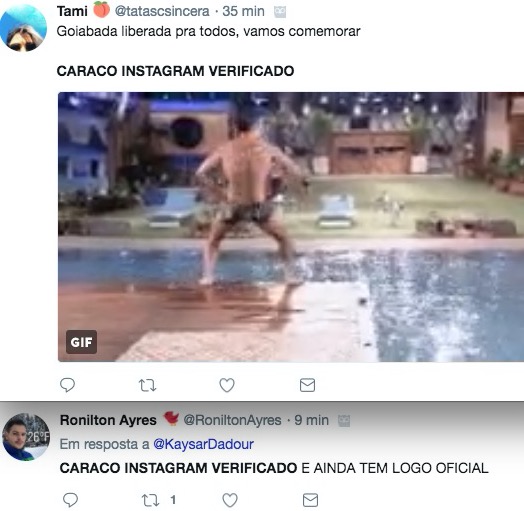Open Ronilton Ayres' profile avatar
This screenshot has width=524, height=511.
pos(26,437)
